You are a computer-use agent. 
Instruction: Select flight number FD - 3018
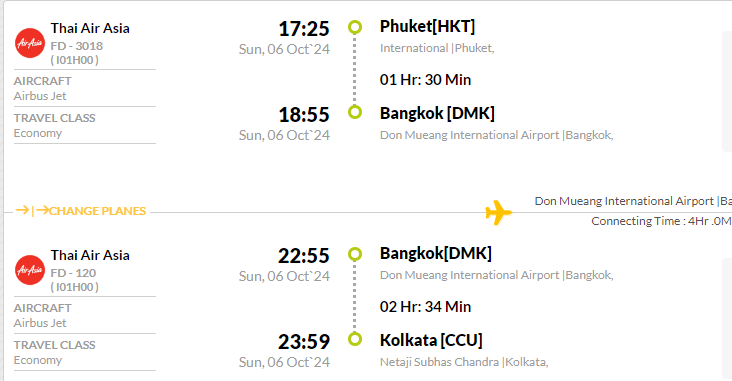[x=77, y=46]
